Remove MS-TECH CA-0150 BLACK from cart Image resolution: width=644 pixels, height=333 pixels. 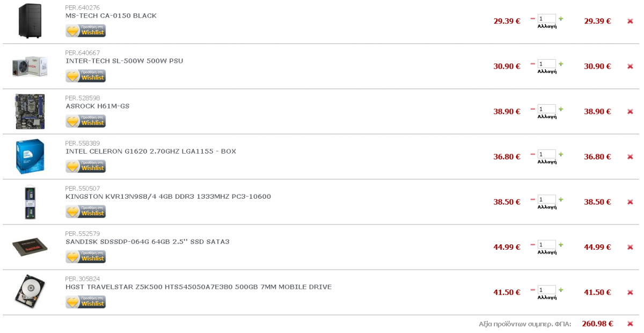[x=630, y=21]
